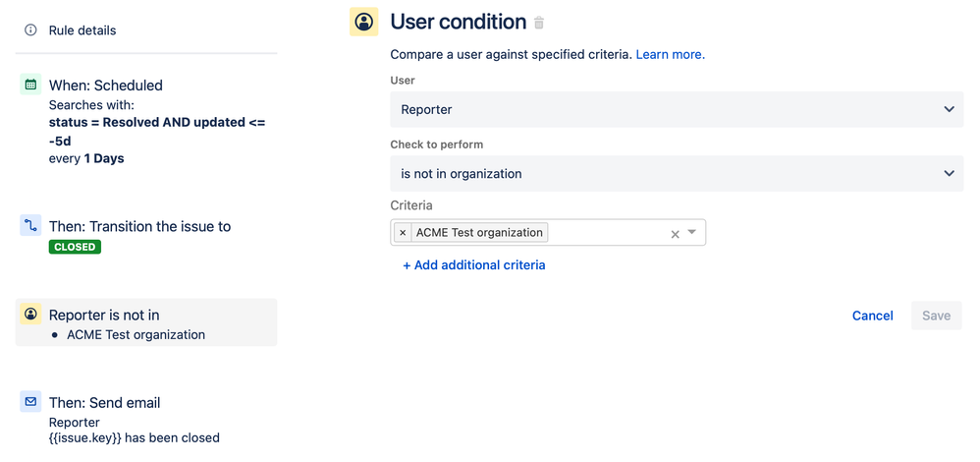This screenshot has height=462, width=980.
Task: Click the Transition issue action icon
Action: click(x=30, y=226)
